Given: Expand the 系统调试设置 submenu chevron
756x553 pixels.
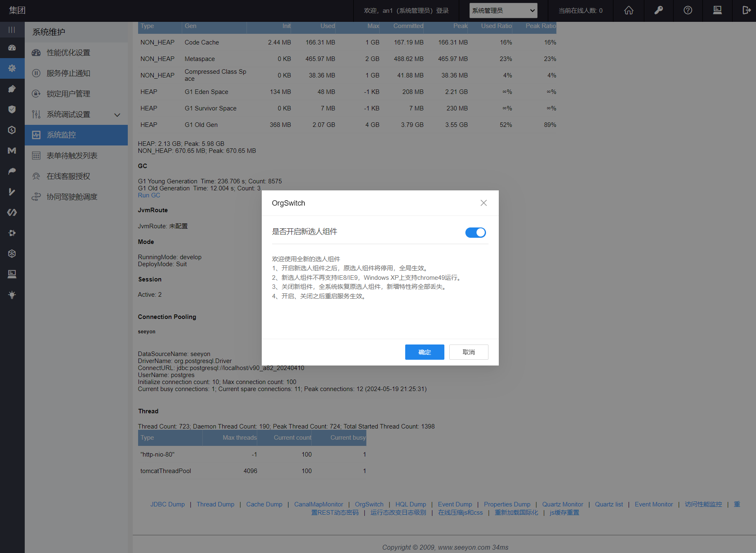Looking at the screenshot, I should [x=117, y=115].
